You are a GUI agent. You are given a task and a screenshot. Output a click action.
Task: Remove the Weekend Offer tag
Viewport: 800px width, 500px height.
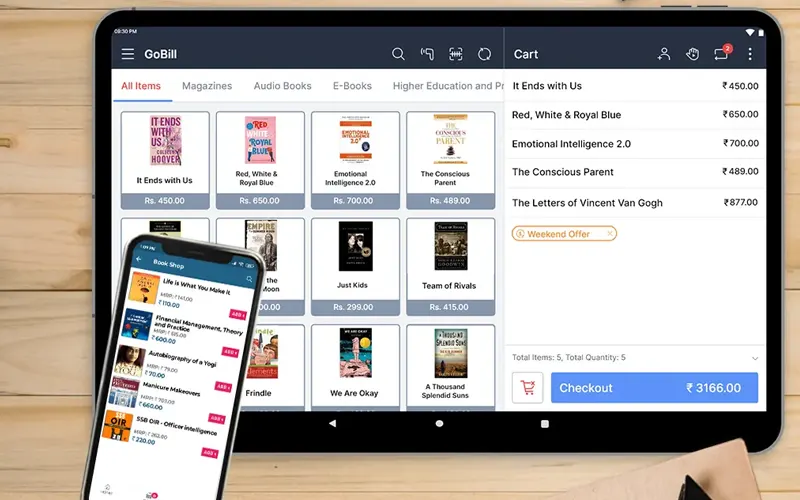pos(610,234)
